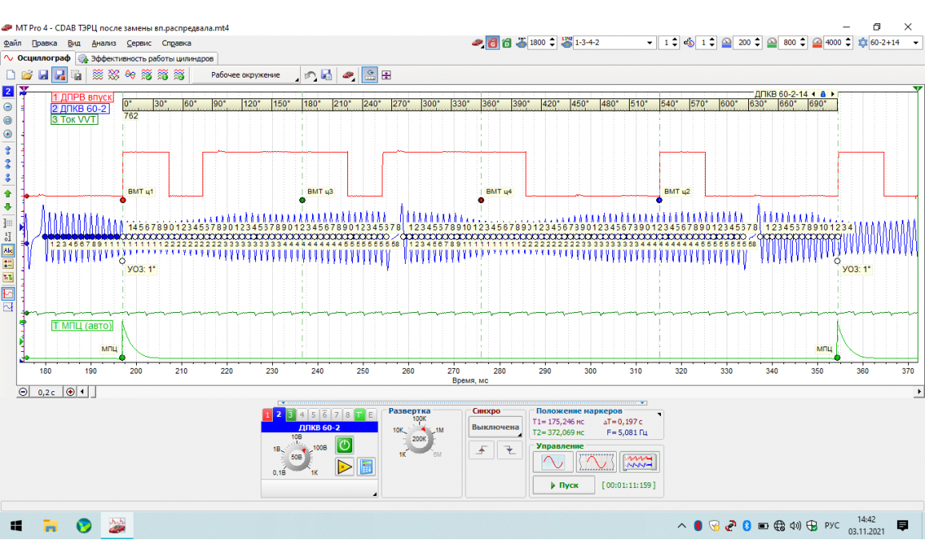
Task: Click the Развертка sample rate knob
Action: click(418, 438)
